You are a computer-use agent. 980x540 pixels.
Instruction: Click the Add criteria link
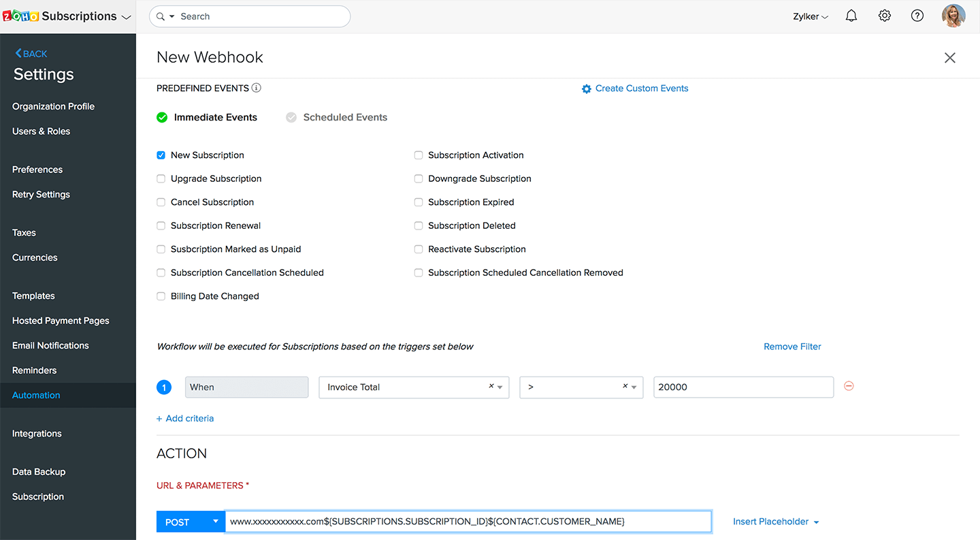point(185,418)
